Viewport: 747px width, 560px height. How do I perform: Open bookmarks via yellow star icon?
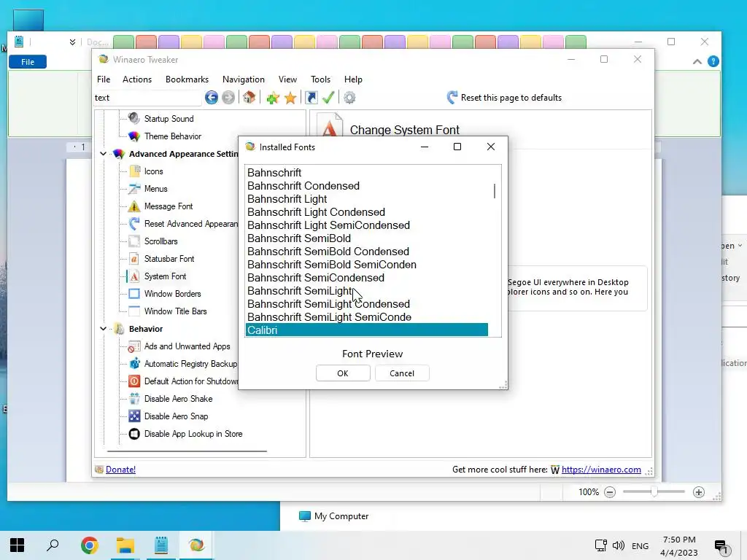coord(290,98)
